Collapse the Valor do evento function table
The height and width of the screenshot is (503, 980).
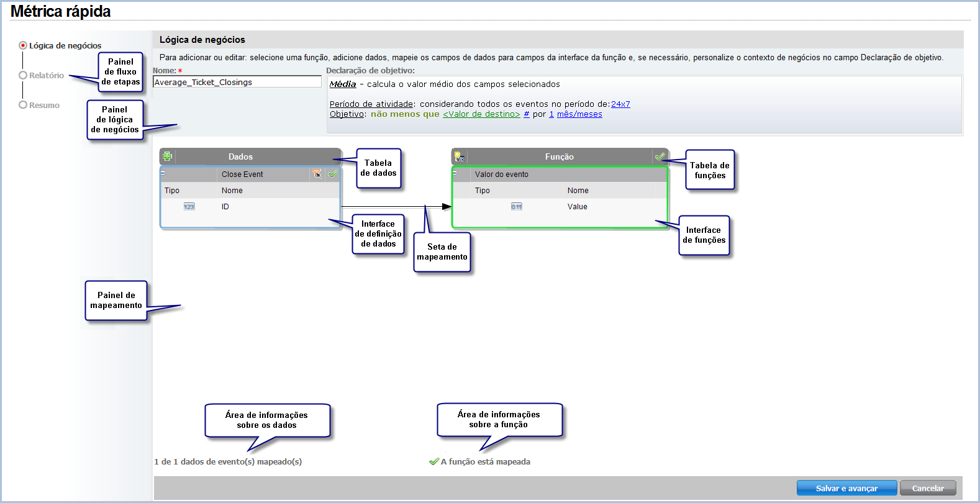coord(455,173)
